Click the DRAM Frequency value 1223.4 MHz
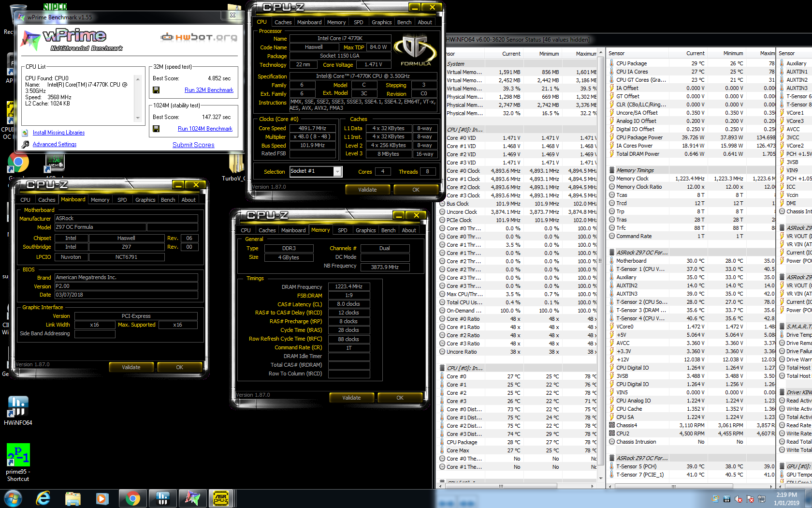 pyautogui.click(x=349, y=286)
